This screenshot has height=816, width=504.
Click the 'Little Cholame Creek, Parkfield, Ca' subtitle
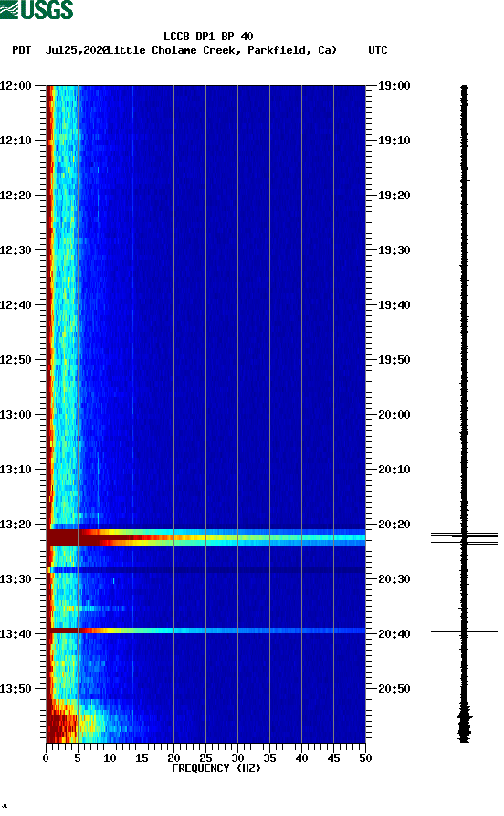(x=222, y=50)
